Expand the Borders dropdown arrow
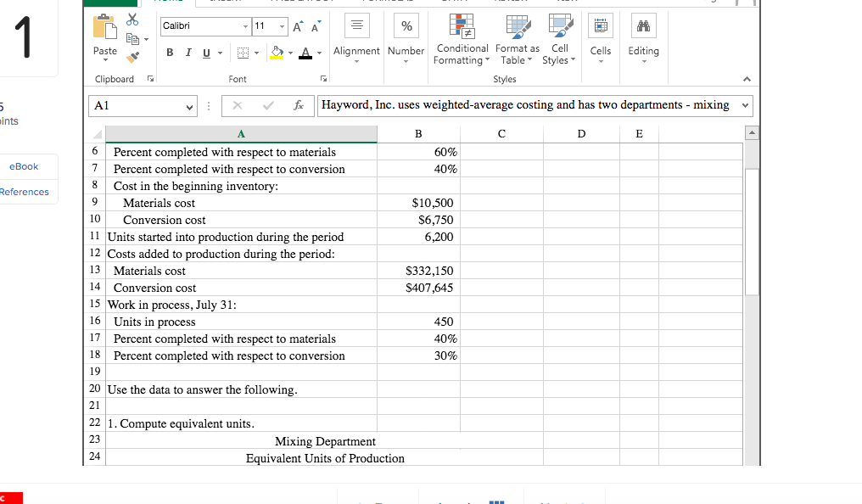Screen dimensions: 862x504 coord(256,53)
